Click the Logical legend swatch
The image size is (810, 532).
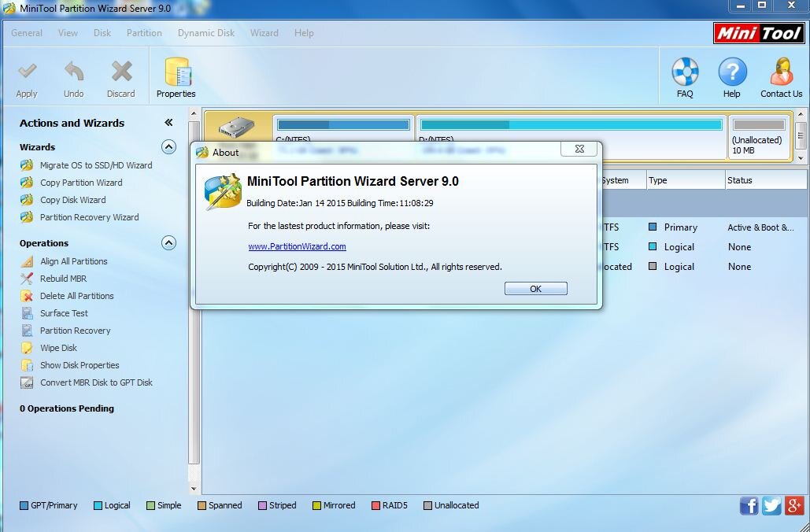tap(98, 506)
